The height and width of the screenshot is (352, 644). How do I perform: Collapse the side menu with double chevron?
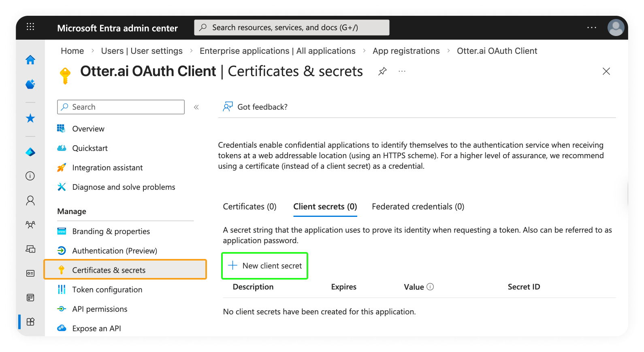[x=196, y=107]
